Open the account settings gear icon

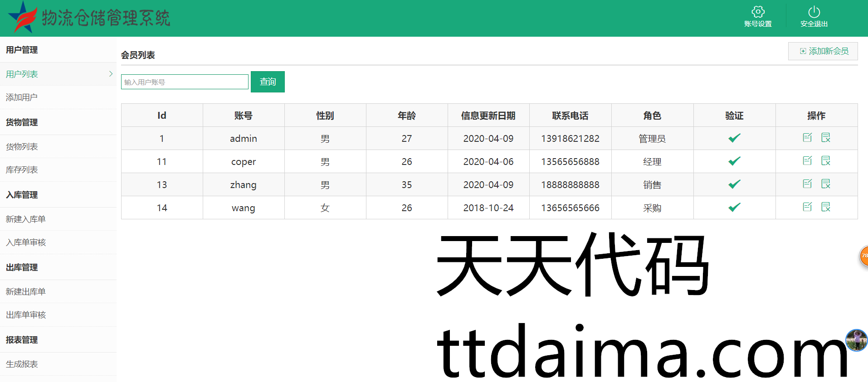pos(758,12)
